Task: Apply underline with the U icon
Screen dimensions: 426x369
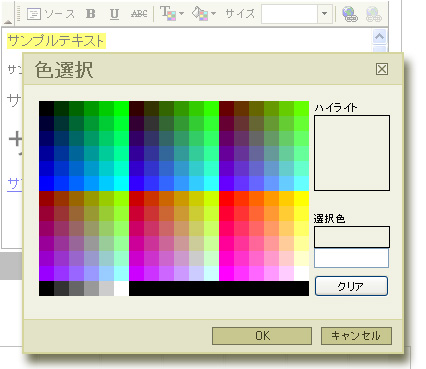Action: (114, 14)
